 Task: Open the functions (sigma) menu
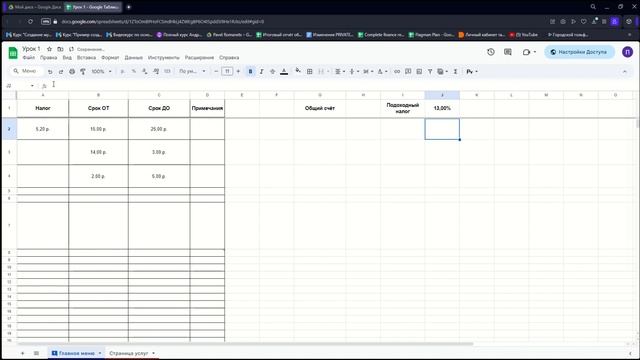[x=456, y=71]
